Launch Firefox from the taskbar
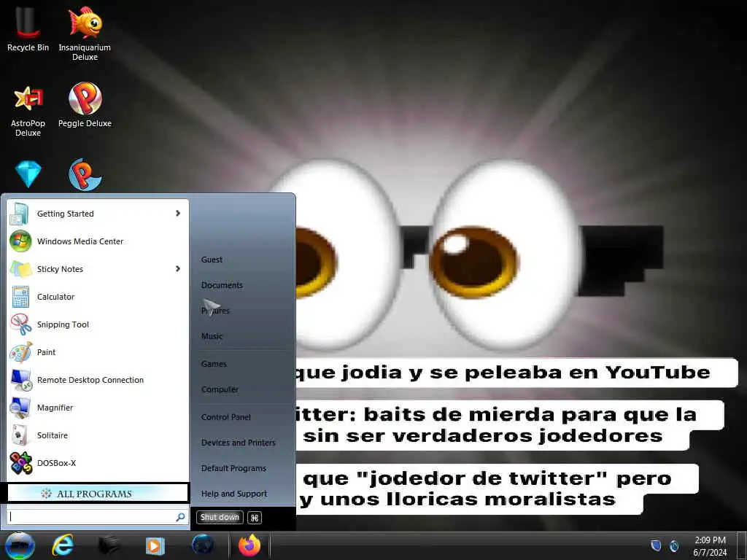Viewport: 747px width, 560px height. (x=249, y=545)
